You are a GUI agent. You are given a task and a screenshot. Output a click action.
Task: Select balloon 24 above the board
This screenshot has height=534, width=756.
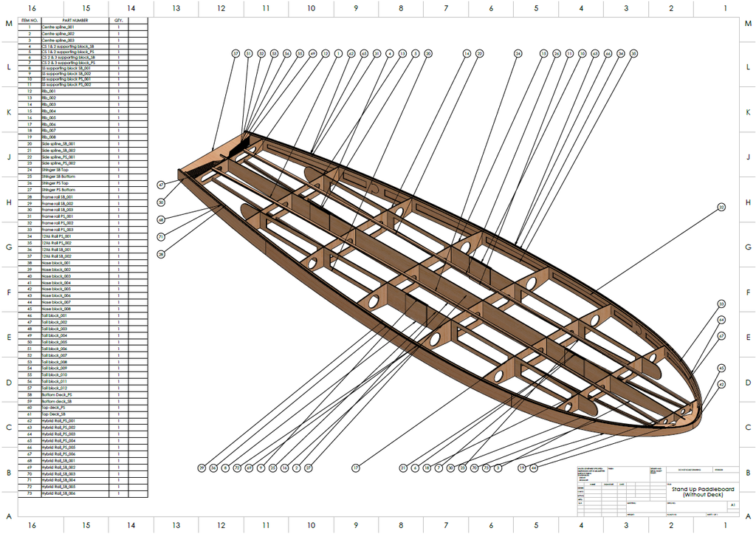518,54
